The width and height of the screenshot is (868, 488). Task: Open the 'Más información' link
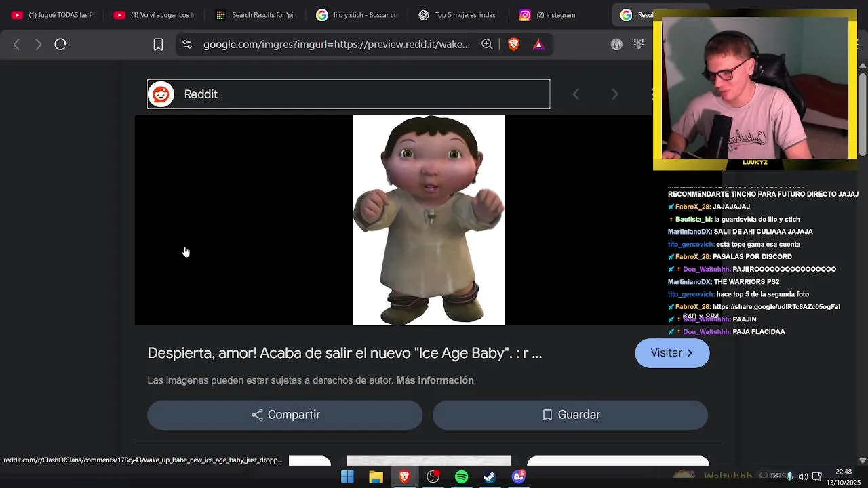[x=435, y=380]
